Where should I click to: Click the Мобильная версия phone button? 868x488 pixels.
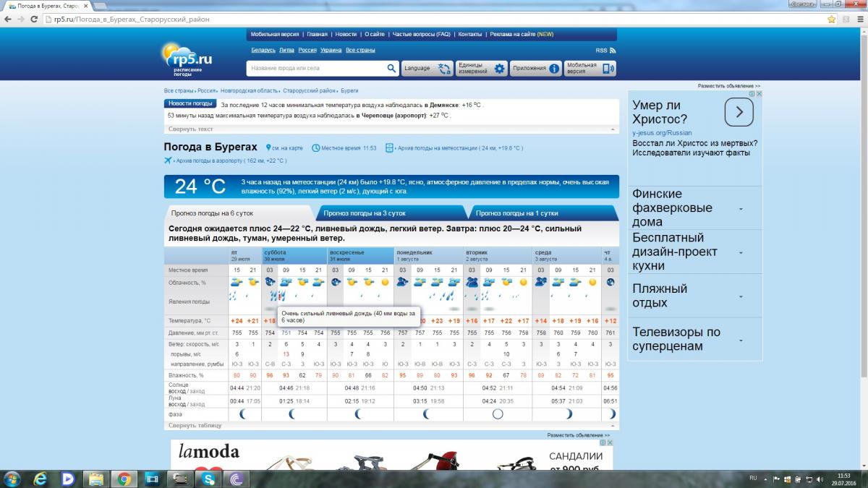[608, 69]
